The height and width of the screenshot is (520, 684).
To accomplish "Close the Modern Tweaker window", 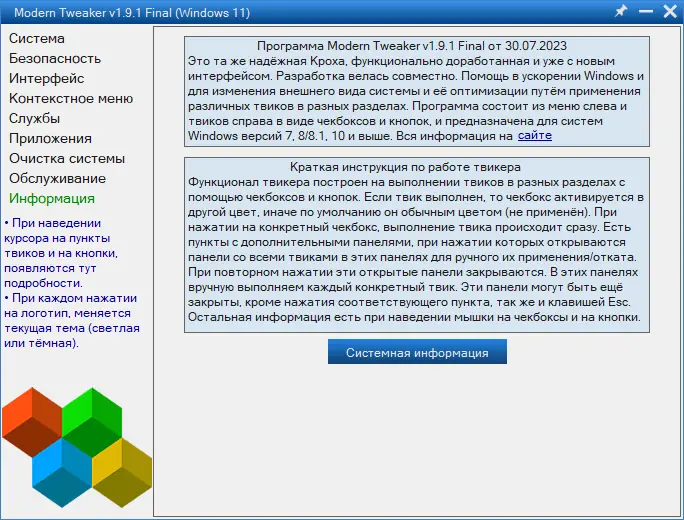I will pyautogui.click(x=670, y=11).
